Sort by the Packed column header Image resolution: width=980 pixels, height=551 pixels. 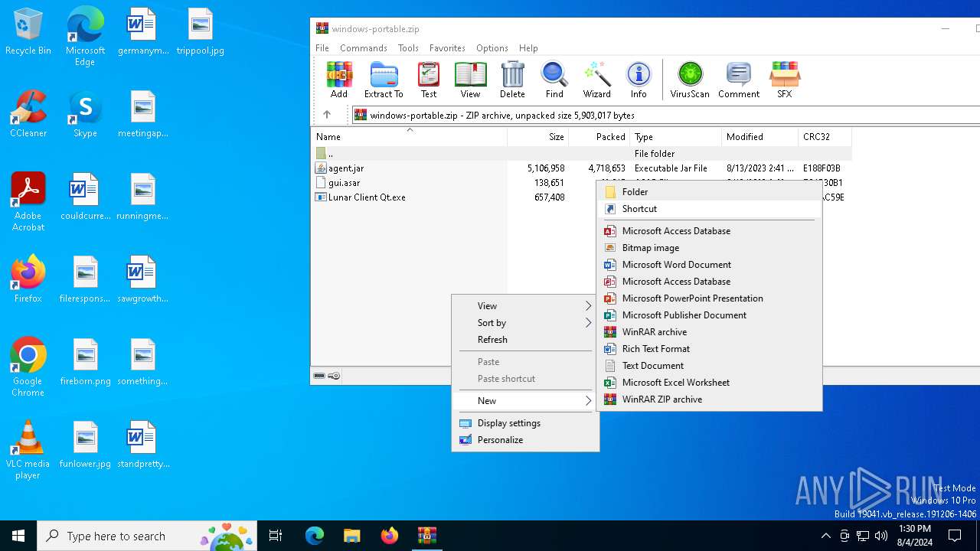coord(599,137)
